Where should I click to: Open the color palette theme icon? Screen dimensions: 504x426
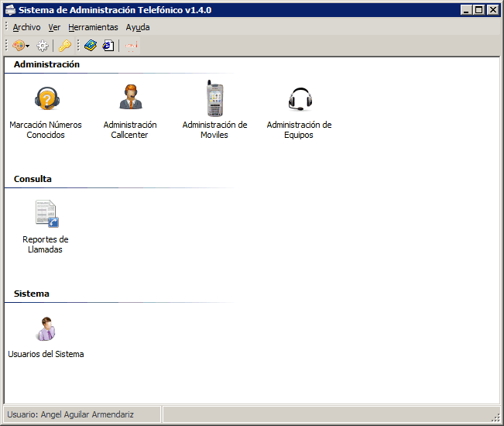[19, 46]
